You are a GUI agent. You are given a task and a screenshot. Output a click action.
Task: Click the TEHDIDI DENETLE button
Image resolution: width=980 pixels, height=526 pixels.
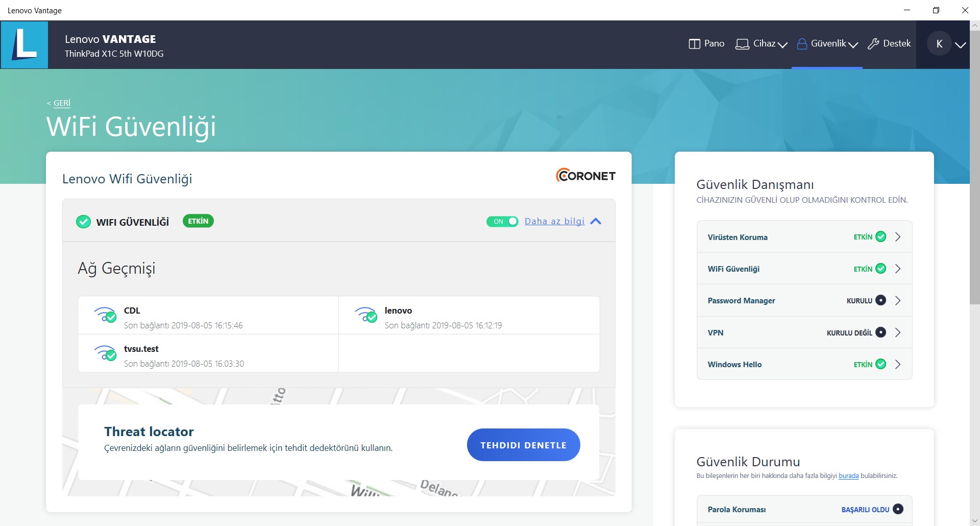click(x=523, y=445)
